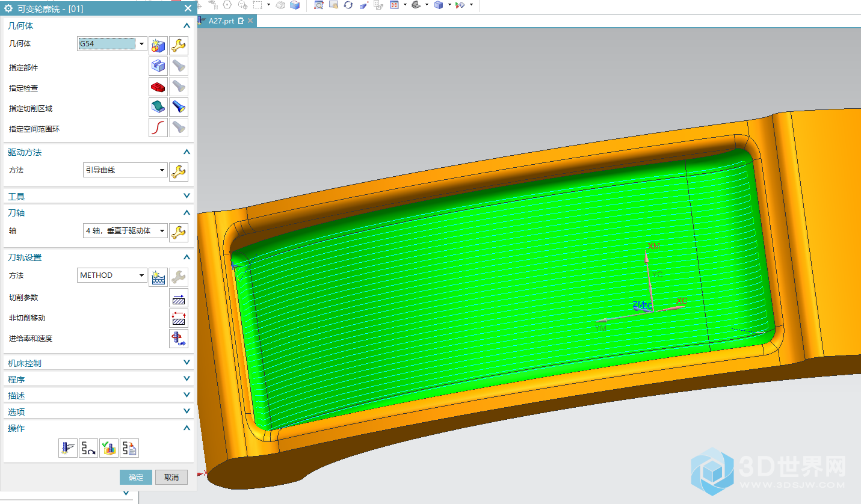Expand the 描述 section
The height and width of the screenshot is (504, 861).
[187, 395]
